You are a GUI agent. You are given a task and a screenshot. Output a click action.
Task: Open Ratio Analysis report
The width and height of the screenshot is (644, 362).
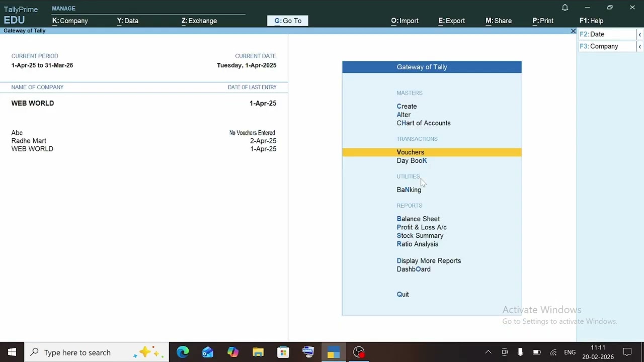click(418, 244)
